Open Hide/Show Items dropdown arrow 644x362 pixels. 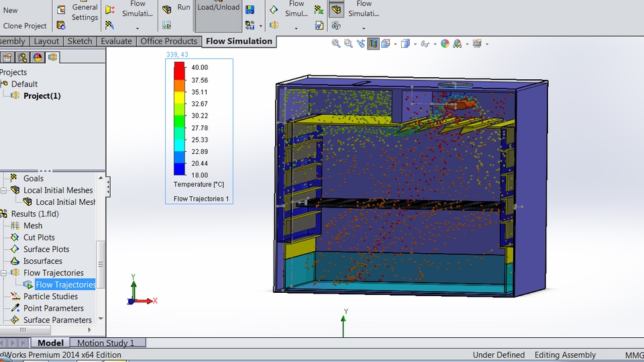[x=435, y=44]
